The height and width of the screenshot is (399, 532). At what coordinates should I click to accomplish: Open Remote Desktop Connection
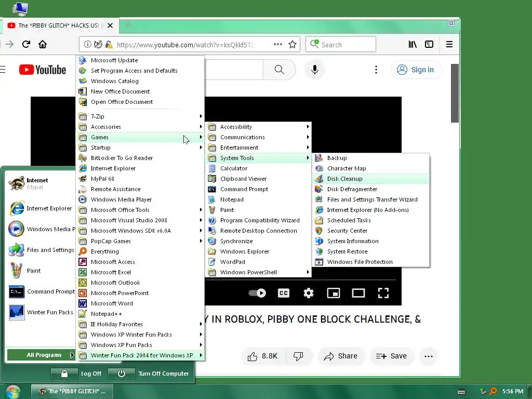(258, 231)
